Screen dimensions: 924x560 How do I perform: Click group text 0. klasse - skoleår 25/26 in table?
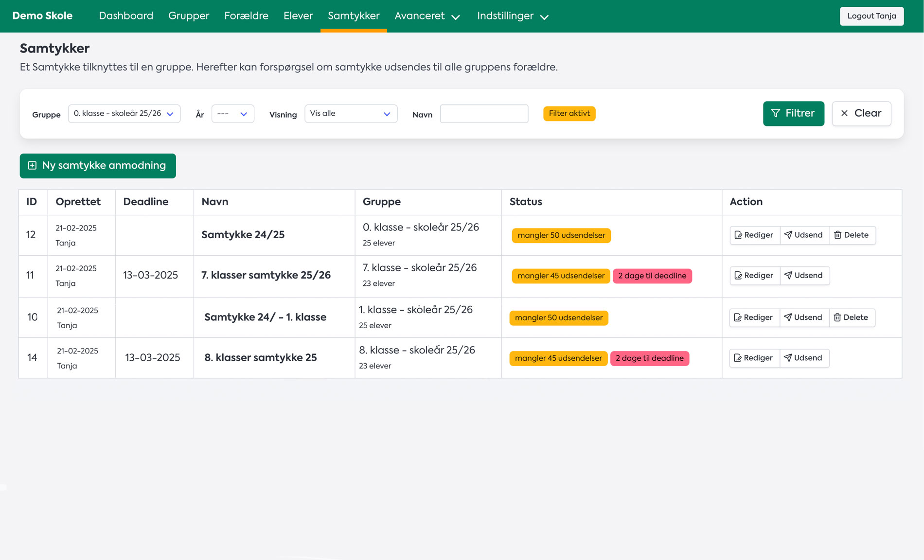(x=421, y=227)
